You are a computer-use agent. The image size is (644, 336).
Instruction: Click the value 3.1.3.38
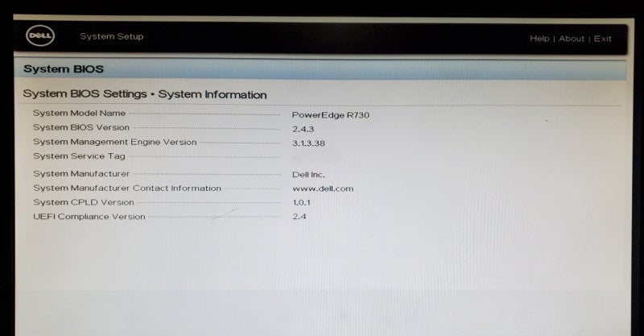308,143
